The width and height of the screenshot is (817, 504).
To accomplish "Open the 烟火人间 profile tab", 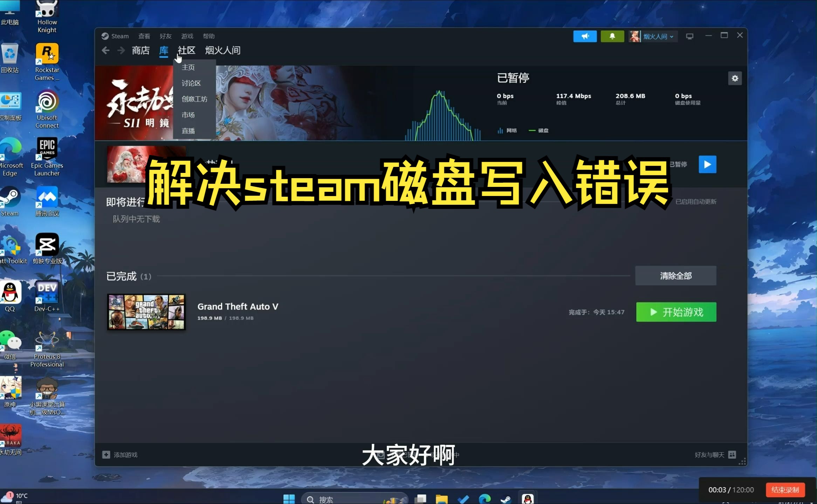I will point(223,50).
